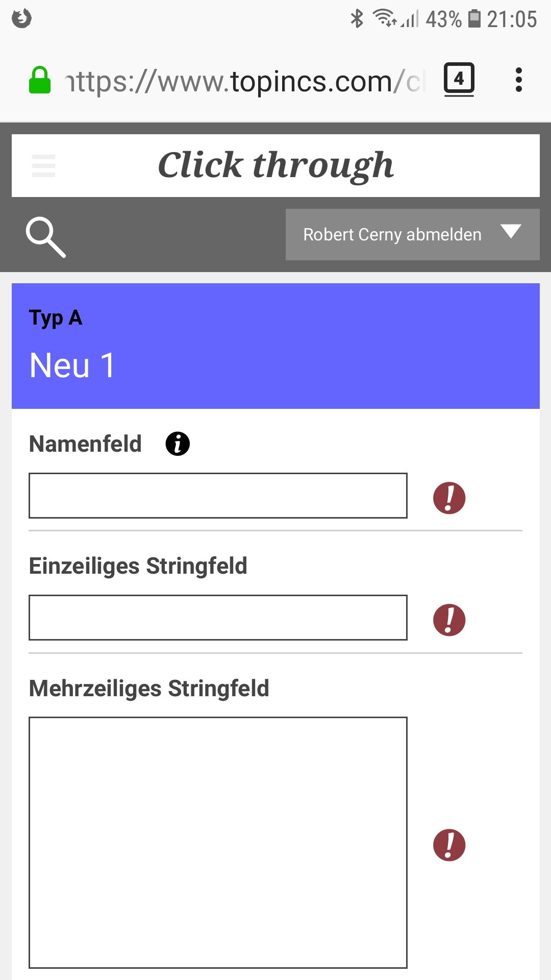Focus the Einzeiliges Stringfeld text input

[x=218, y=618]
